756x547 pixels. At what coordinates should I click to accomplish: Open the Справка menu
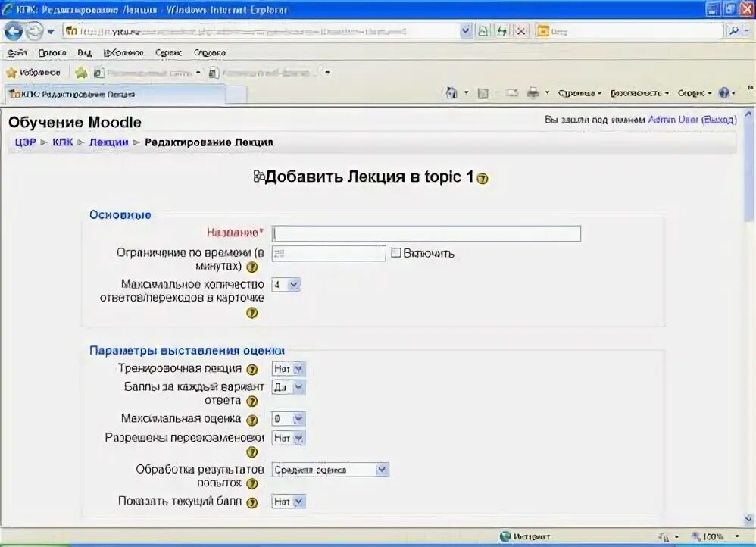coord(209,52)
